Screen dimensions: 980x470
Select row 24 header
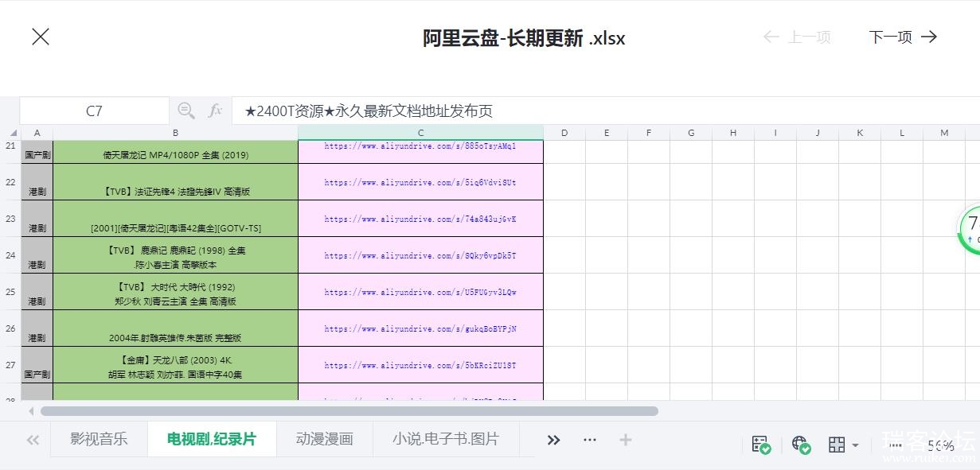point(10,255)
